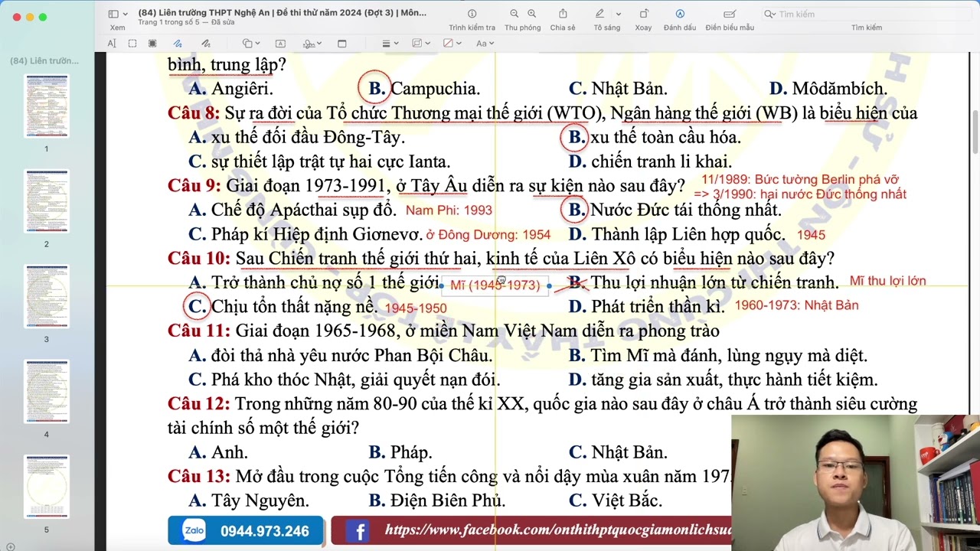Image resolution: width=980 pixels, height=551 pixels.
Task: Select the Redact tool
Action: tap(152, 44)
